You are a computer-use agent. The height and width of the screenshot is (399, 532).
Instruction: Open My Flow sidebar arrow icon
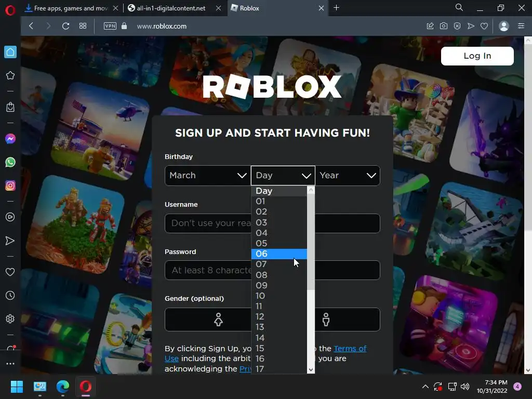coord(10,241)
